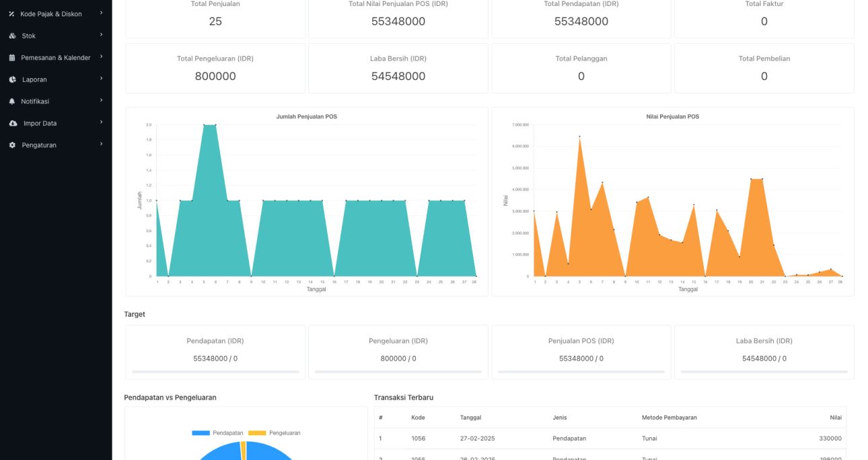Click the Total Pendapatan (IDR) card value
868x460 pixels.
pyautogui.click(x=581, y=22)
